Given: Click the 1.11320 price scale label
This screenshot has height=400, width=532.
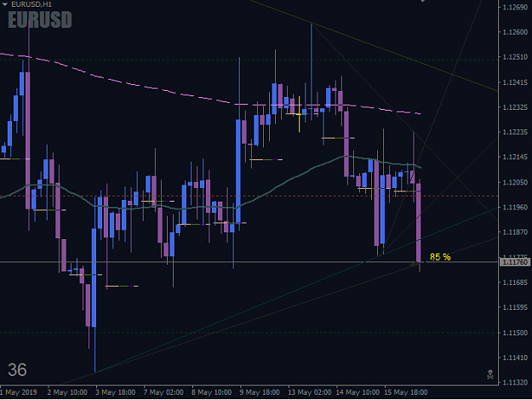Looking at the screenshot, I should pos(515,382).
